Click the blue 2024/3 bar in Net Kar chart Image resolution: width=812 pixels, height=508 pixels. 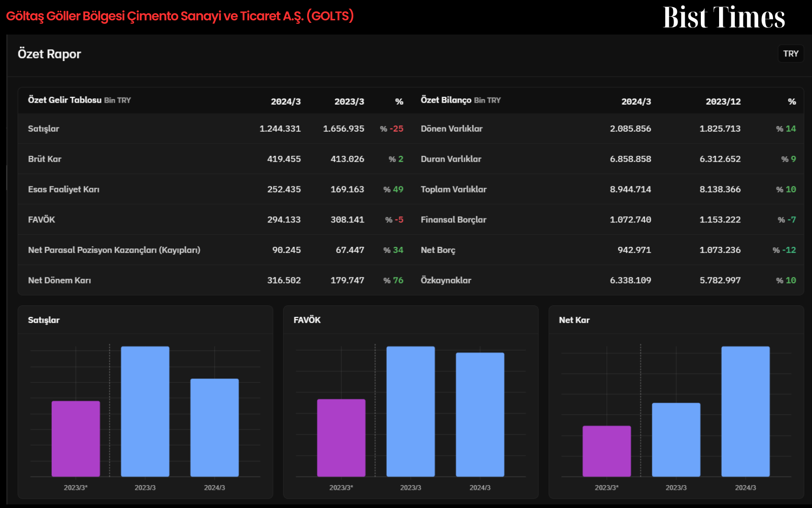746,411
